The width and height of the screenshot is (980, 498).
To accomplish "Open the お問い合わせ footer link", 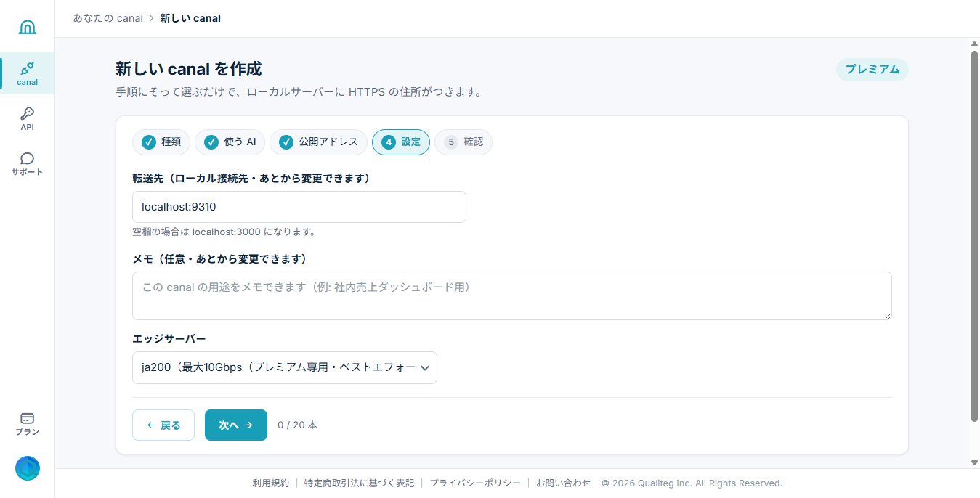I will click(564, 483).
